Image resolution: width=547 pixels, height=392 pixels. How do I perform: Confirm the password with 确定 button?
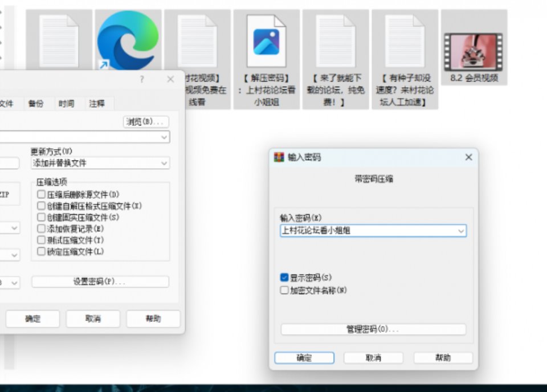304,358
